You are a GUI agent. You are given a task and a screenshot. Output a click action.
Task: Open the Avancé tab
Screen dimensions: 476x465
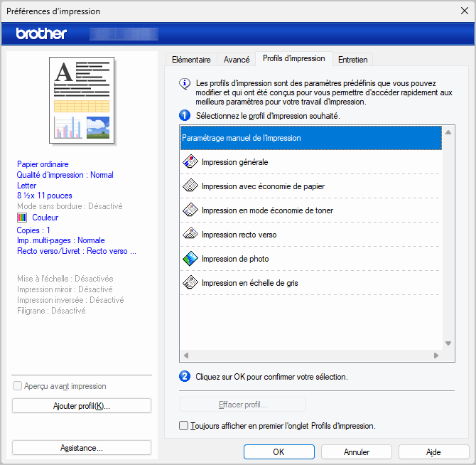237,60
